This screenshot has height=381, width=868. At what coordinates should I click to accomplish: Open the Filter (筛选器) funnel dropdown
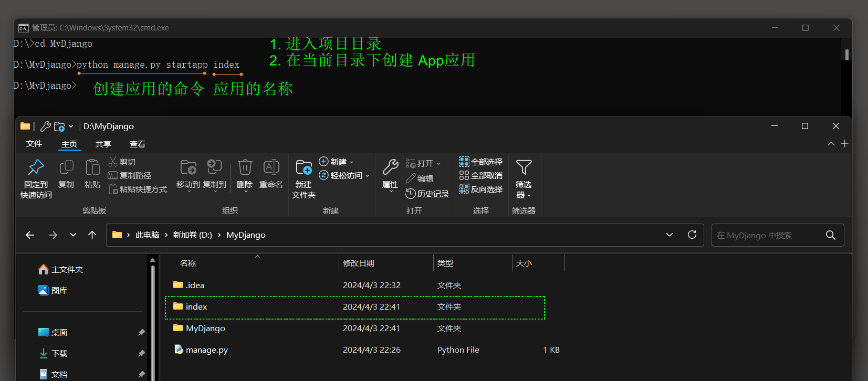click(x=524, y=179)
